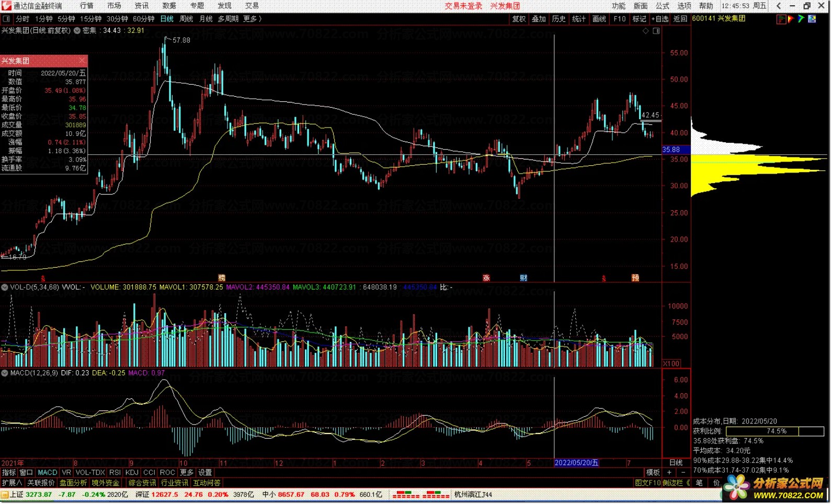Click the 预 forecast marker on timeline
This screenshot has width=832, height=504.
(x=635, y=278)
